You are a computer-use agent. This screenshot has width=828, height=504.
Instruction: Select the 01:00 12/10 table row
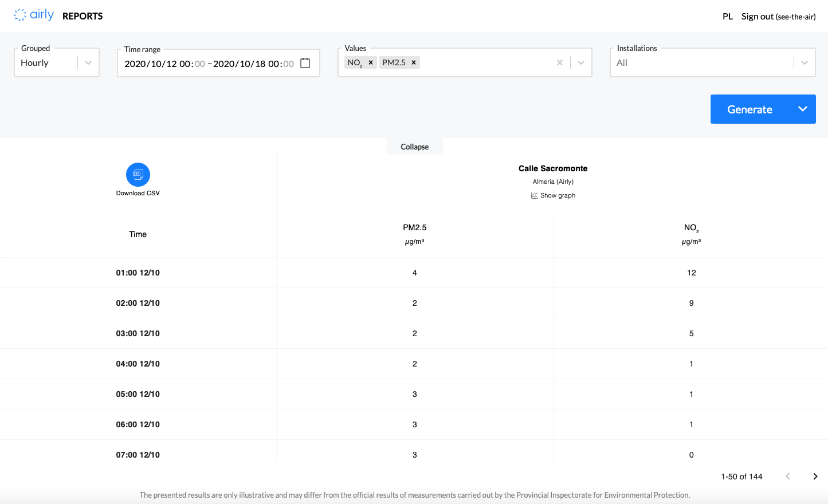(138, 273)
